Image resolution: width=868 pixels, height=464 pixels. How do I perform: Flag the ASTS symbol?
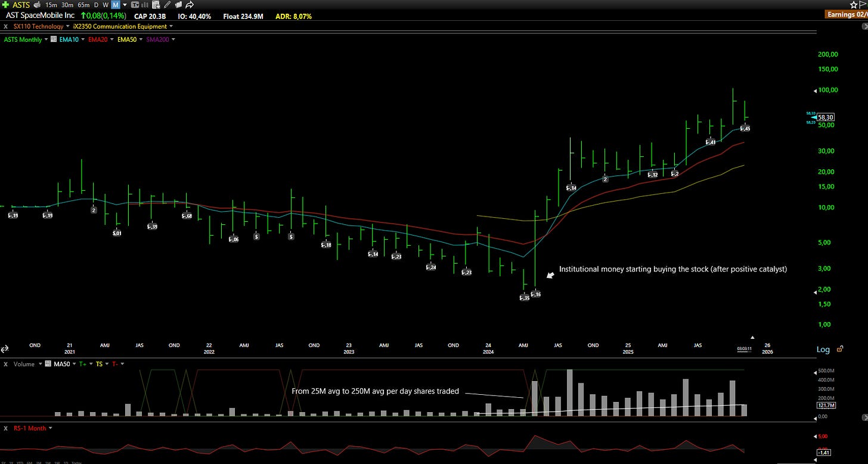pos(863,5)
